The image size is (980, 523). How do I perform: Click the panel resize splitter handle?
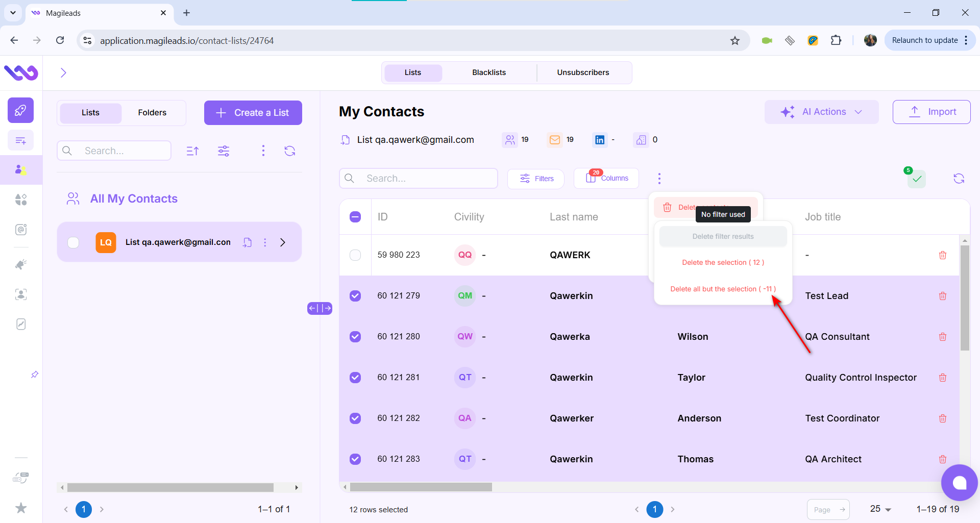(x=320, y=308)
